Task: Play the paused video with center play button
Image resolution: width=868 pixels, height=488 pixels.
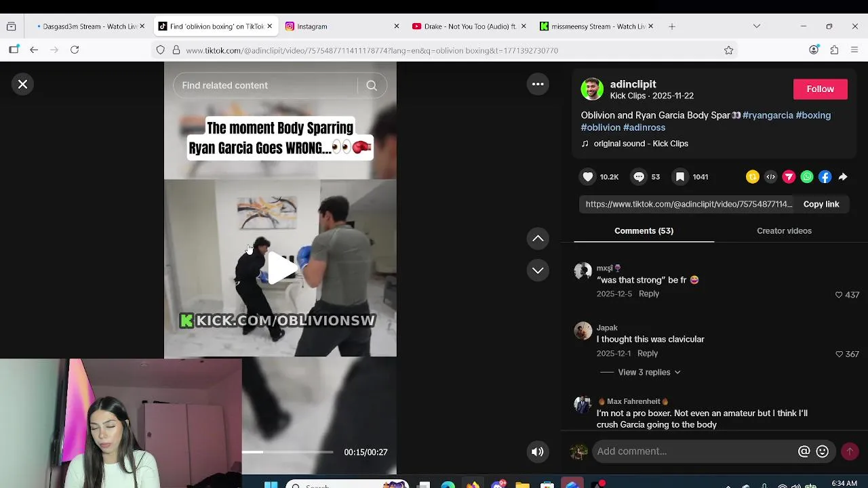Action: 281,267
